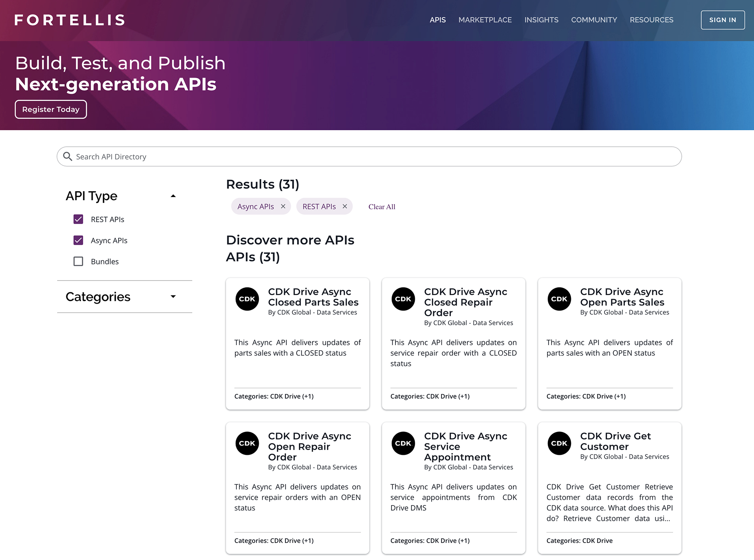Open CDK Drive Get Customer title
Screen dimensions: 754x560
[615, 441]
